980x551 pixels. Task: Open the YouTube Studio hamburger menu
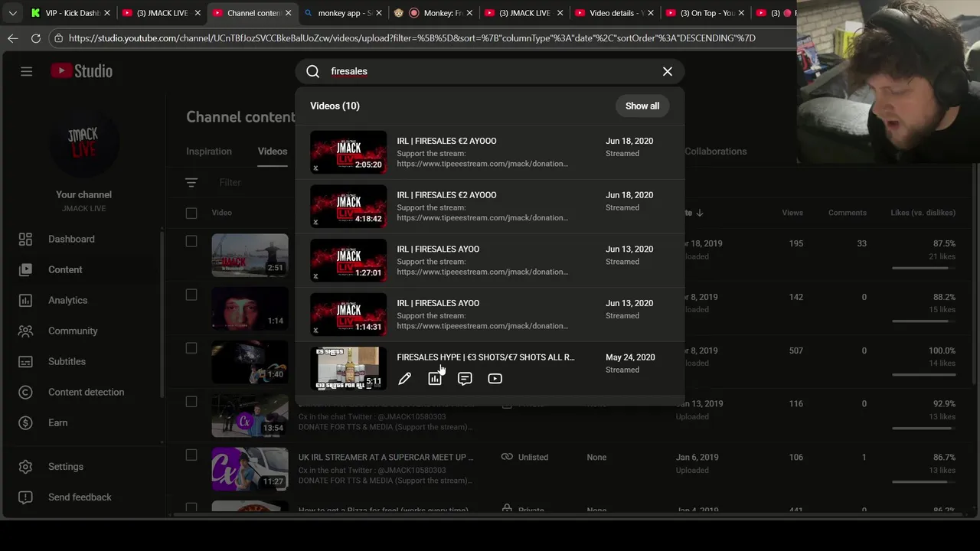coord(26,71)
